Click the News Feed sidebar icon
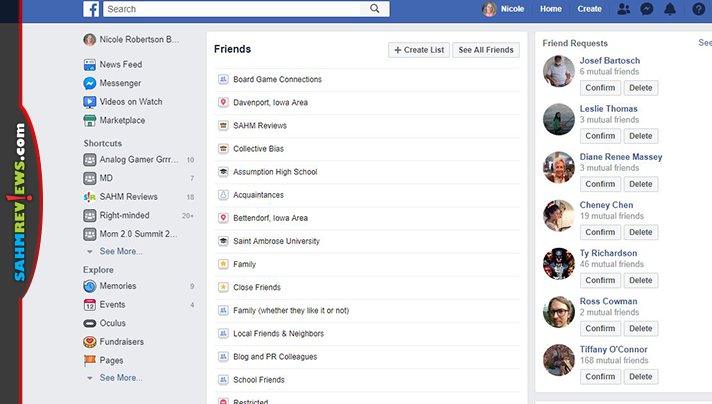This screenshot has width=712, height=404. pyautogui.click(x=89, y=64)
